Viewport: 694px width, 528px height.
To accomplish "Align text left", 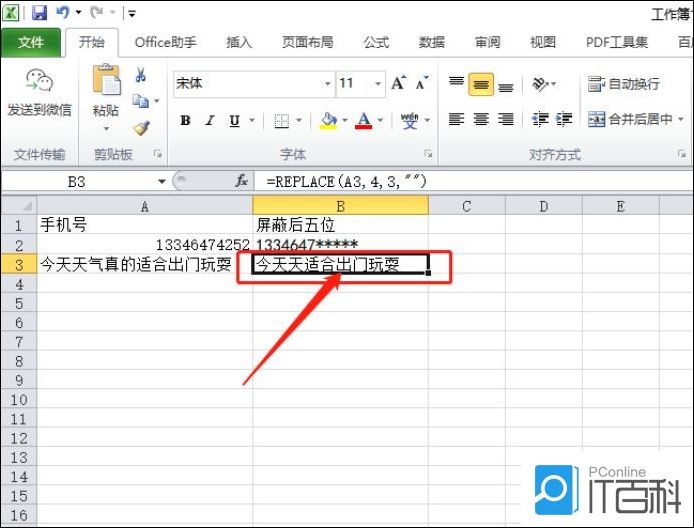I will [456, 119].
